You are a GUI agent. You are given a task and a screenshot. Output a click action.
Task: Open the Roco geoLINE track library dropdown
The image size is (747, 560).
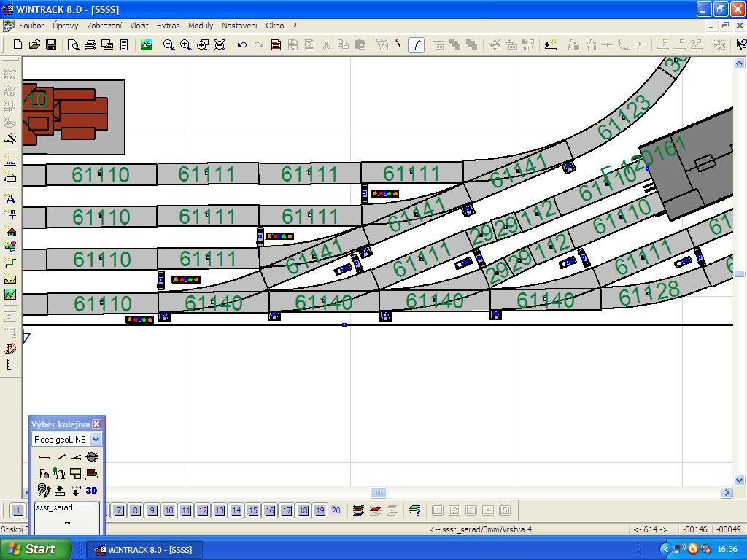(96, 440)
